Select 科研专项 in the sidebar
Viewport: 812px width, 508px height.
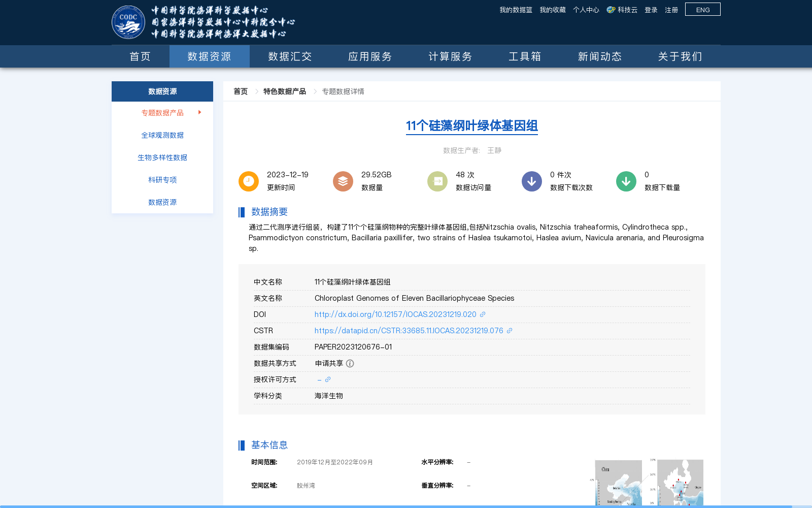162,180
